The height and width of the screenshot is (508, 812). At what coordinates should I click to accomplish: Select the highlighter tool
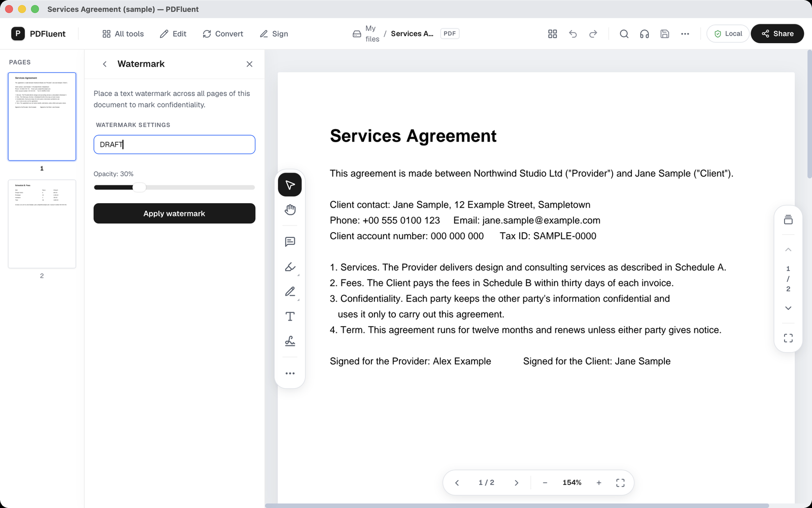tap(290, 267)
